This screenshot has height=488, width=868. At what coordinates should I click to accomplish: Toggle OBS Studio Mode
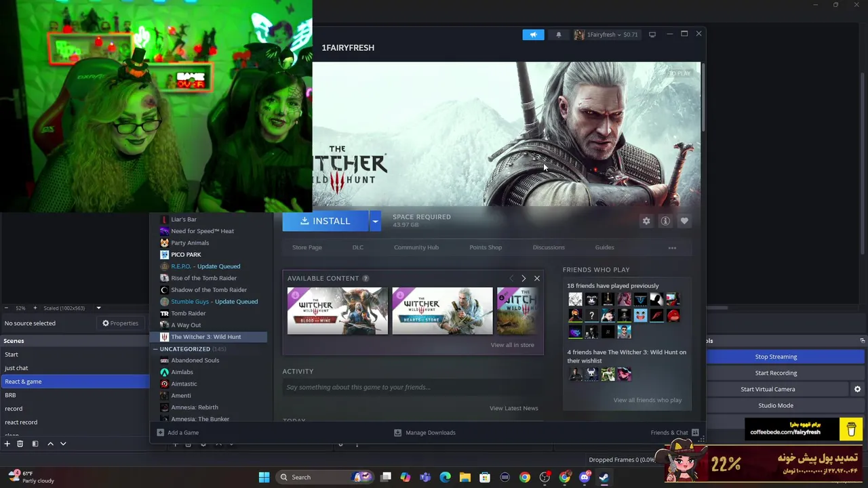click(x=776, y=405)
